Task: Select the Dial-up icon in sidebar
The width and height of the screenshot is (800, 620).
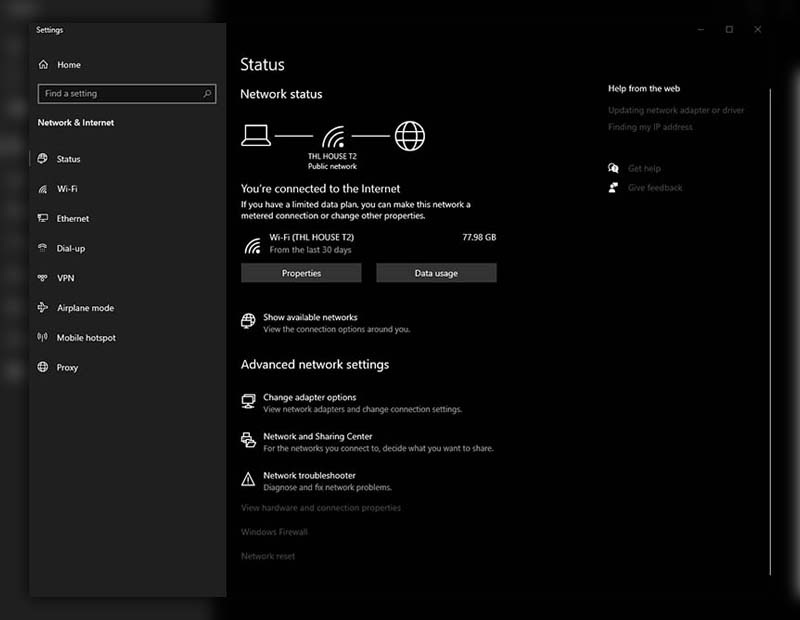Action: (x=43, y=248)
